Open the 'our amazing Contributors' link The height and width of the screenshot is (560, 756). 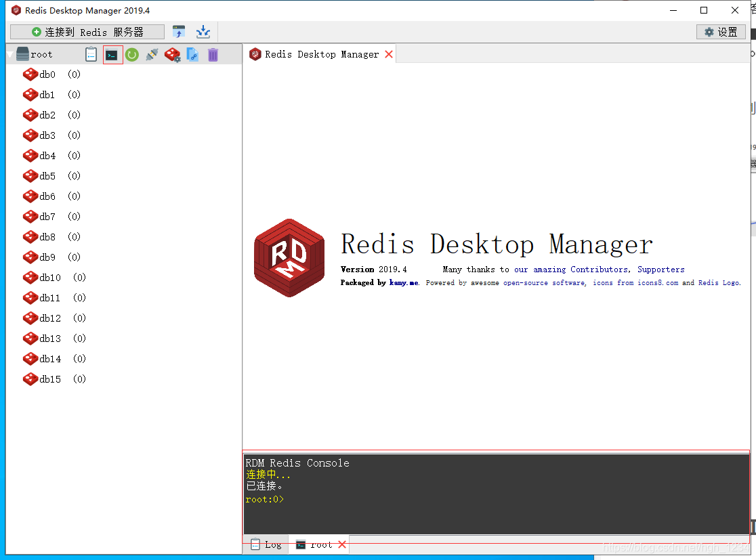[571, 270]
